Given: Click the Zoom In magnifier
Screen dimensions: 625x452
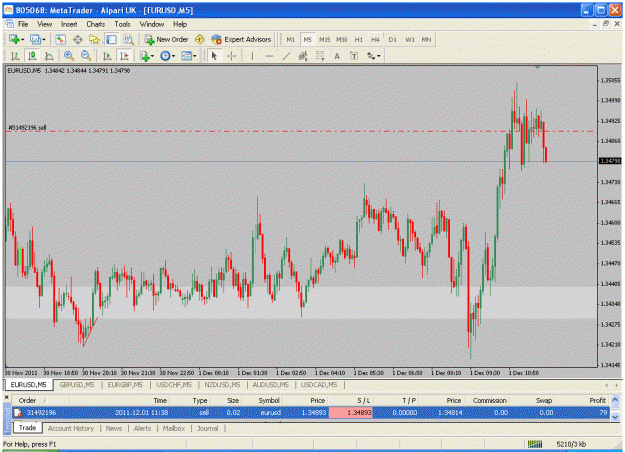Looking at the screenshot, I should coord(69,56).
